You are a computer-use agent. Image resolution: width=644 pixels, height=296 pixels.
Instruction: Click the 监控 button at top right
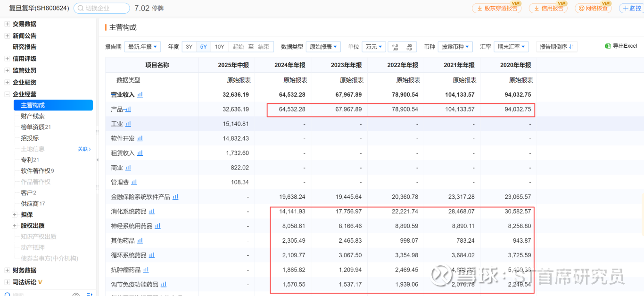[631, 8]
